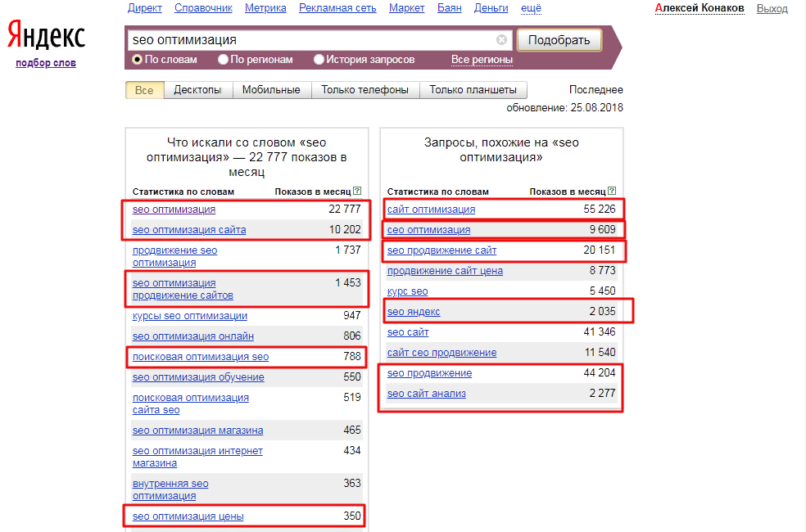Image resolution: width=806 pixels, height=532 pixels.
Task: Open the 'сайт сео продвижение' similar query link
Action: click(x=441, y=353)
